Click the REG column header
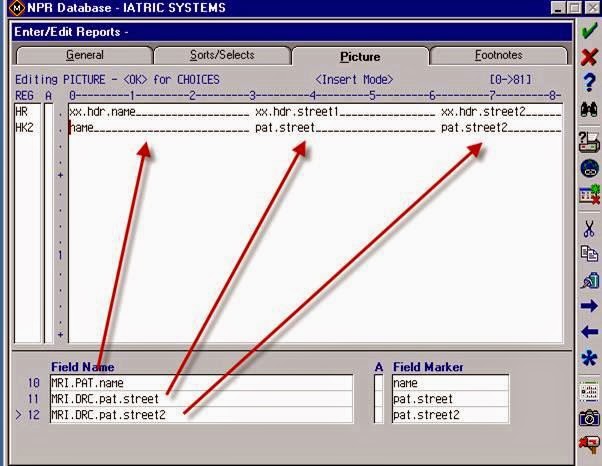 (x=24, y=95)
